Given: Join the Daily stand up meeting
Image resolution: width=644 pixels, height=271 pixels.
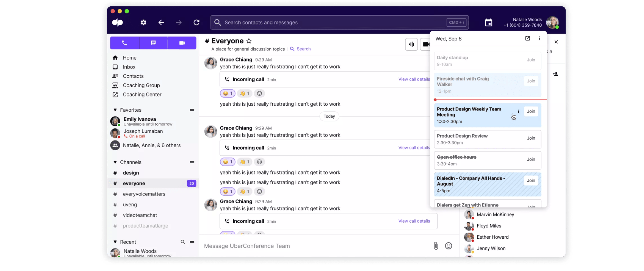Looking at the screenshot, I should (531, 60).
